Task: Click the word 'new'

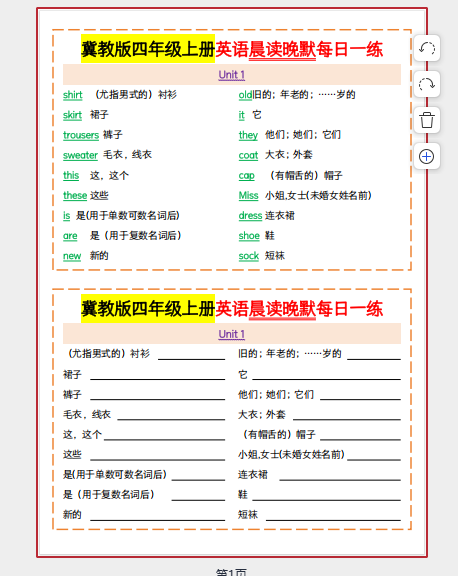Action: 72,256
